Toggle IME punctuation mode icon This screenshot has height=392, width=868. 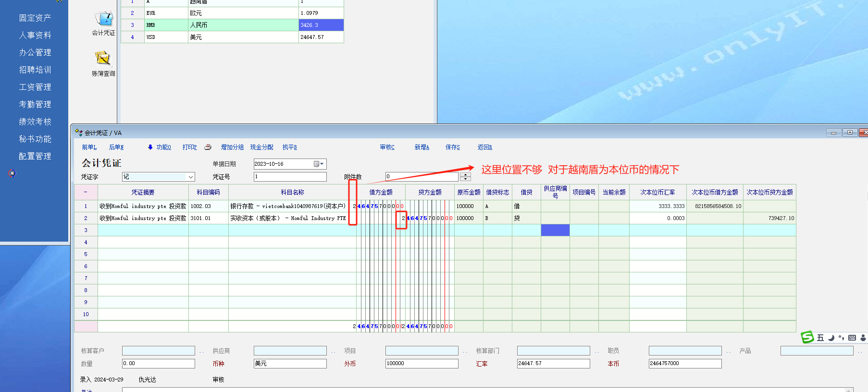(x=841, y=338)
